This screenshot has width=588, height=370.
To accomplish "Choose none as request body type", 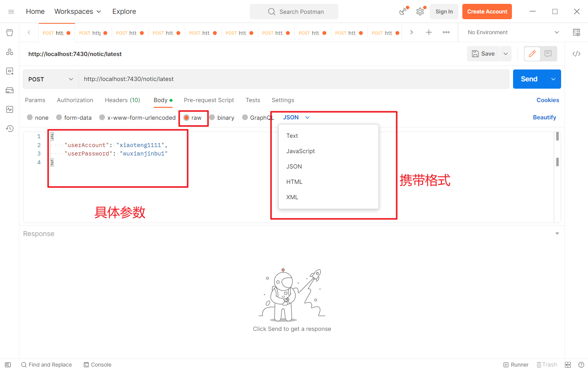I will (41, 117).
